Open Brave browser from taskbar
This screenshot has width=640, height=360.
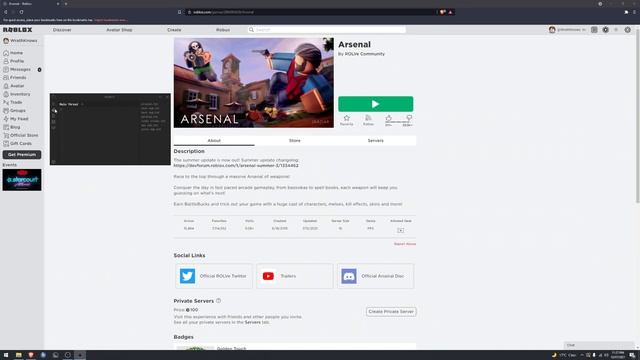pyautogui.click(x=31, y=355)
